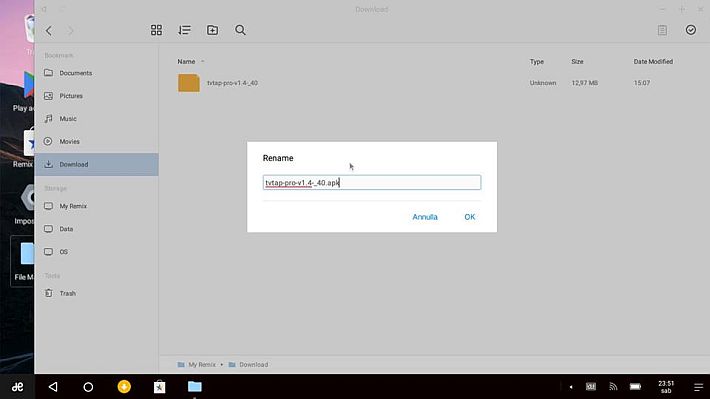Click in the Rename text field

[x=372, y=183]
